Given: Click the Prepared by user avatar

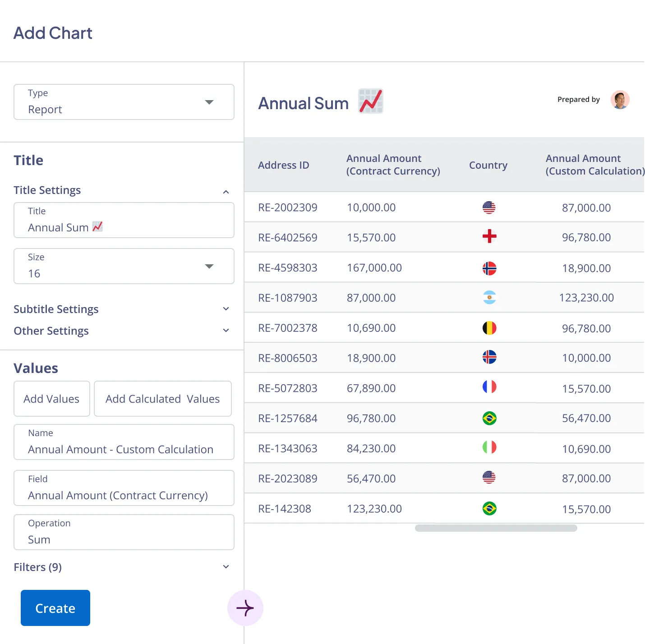Looking at the screenshot, I should coord(620,100).
